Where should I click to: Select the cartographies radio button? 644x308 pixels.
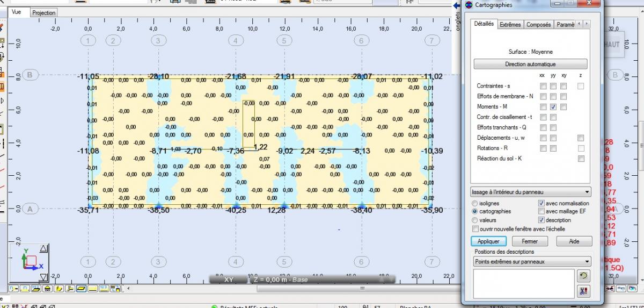(x=475, y=212)
